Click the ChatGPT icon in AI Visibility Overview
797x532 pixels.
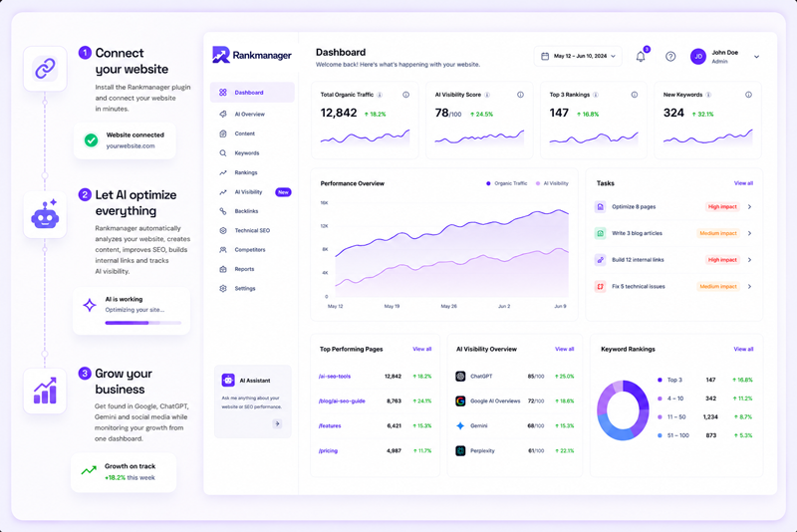[x=460, y=376]
